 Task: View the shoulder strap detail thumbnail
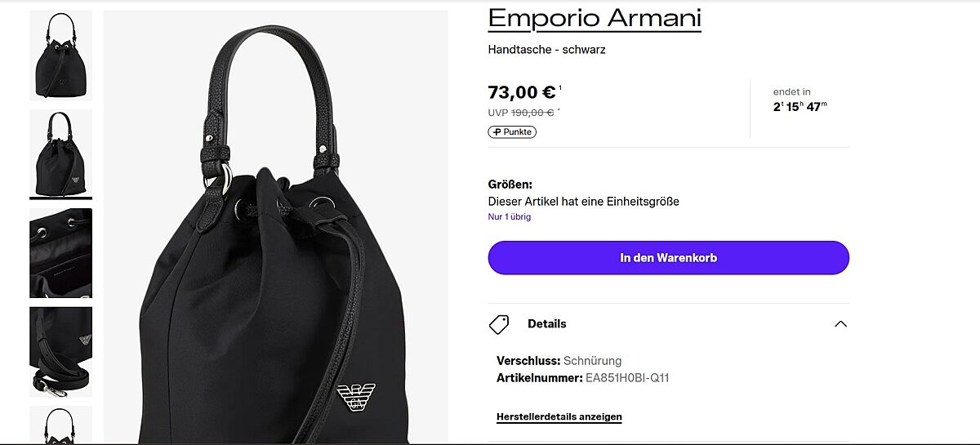[x=60, y=352]
